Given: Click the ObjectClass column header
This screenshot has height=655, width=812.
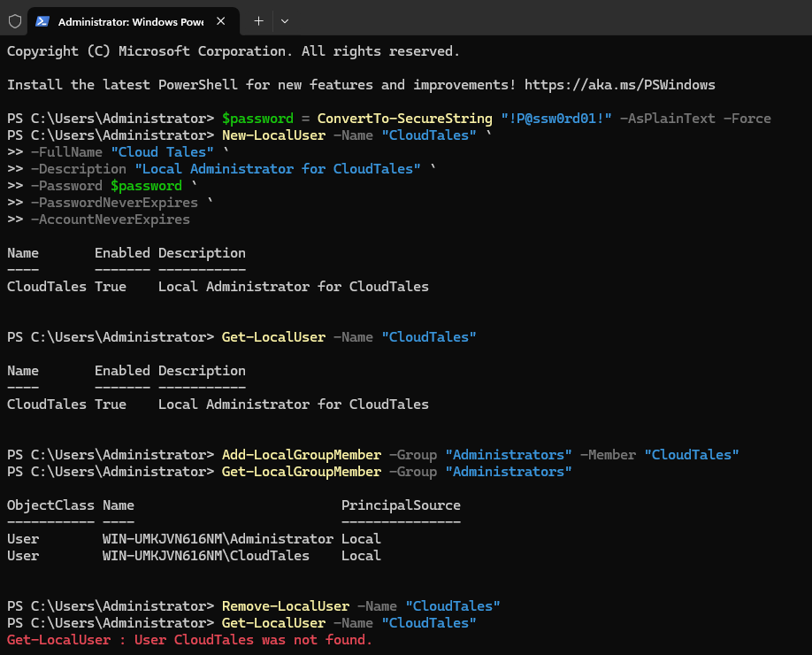Looking at the screenshot, I should [x=50, y=505].
